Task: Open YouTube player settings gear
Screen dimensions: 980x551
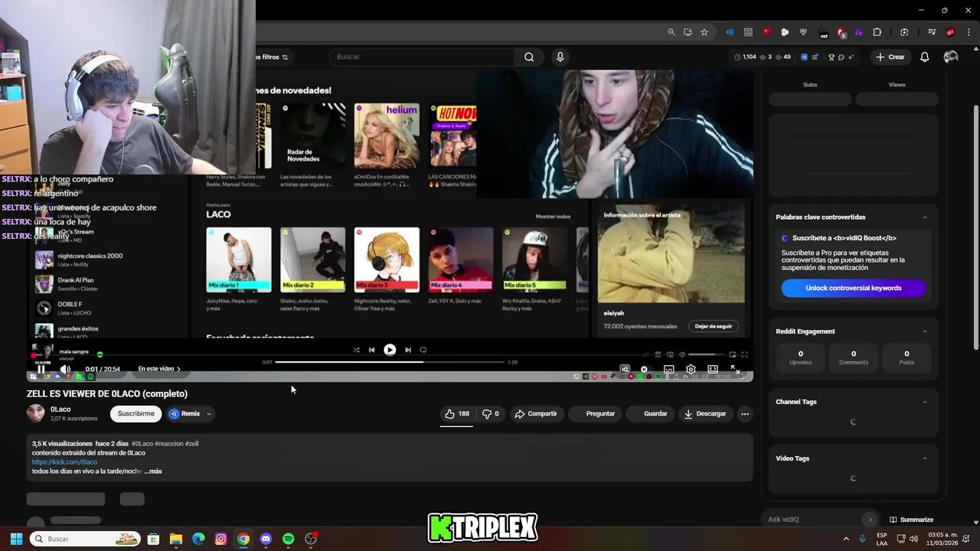Action: click(x=691, y=369)
